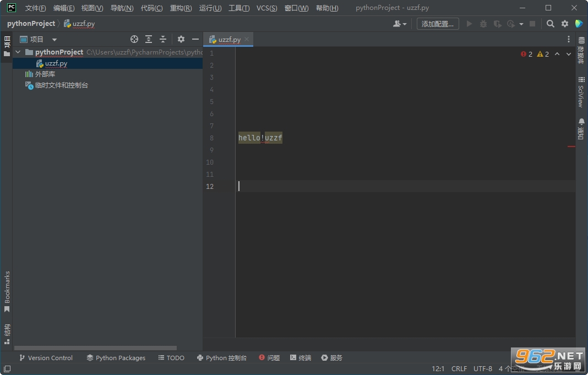Image resolution: width=588 pixels, height=375 pixels.
Task: Open the 导航(N) menu
Action: (122, 8)
